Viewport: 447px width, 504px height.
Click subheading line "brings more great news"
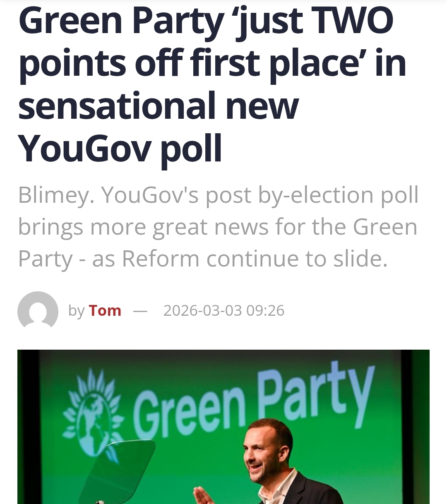[x=217, y=227]
